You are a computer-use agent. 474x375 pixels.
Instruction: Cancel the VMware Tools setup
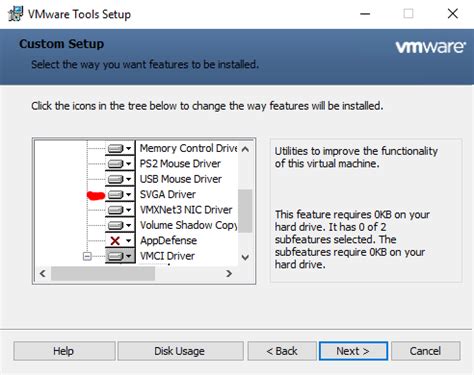click(426, 351)
